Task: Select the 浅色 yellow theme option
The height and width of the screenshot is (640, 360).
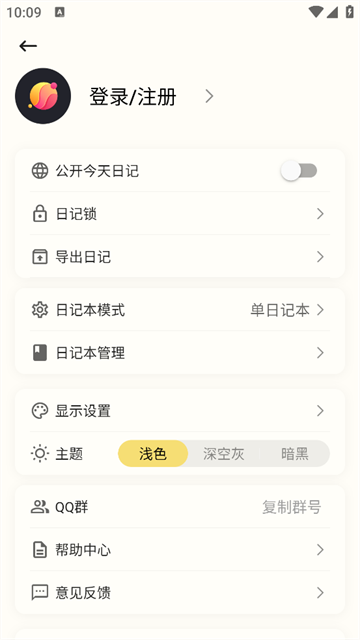Action: (x=153, y=453)
